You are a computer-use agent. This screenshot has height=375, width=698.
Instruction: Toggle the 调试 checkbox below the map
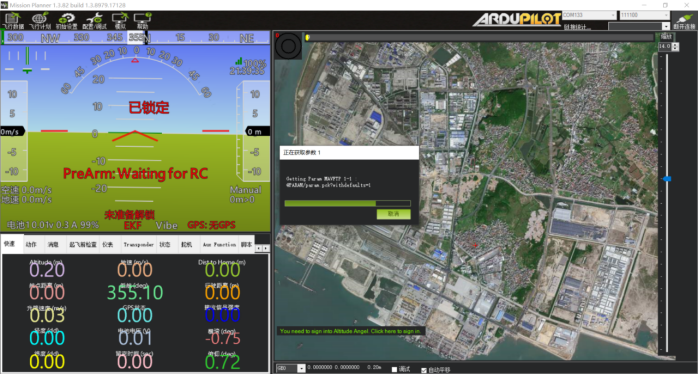(394, 369)
